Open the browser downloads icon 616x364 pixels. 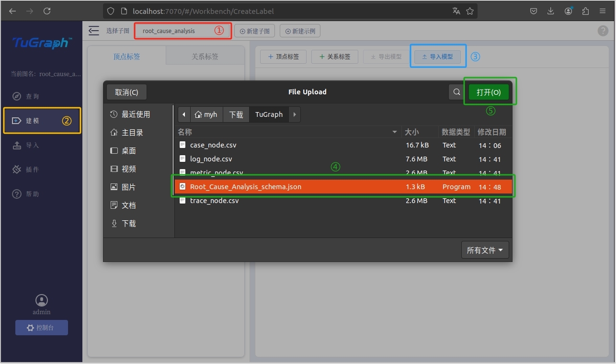(x=551, y=11)
